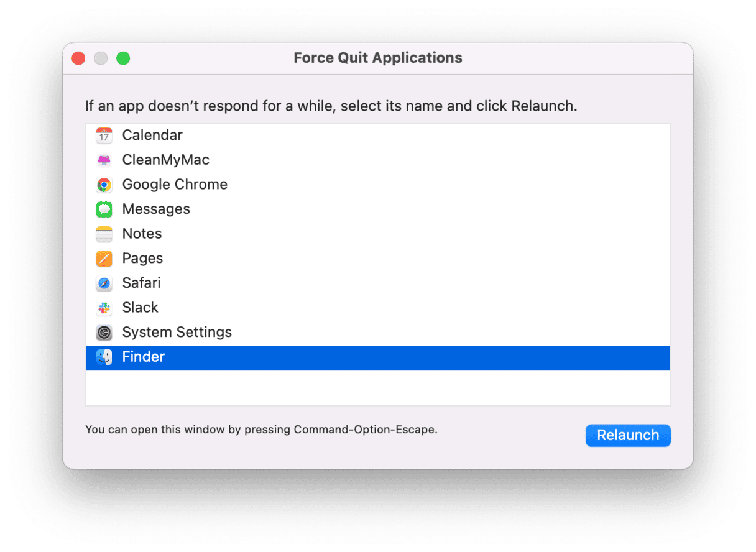Viewport: 756px width, 552px height.
Task: Select the Notes name in list
Action: click(142, 234)
